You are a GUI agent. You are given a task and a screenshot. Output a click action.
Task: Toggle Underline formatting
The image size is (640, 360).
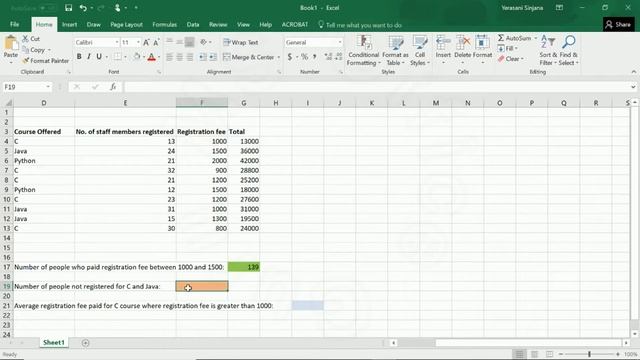pos(99,57)
